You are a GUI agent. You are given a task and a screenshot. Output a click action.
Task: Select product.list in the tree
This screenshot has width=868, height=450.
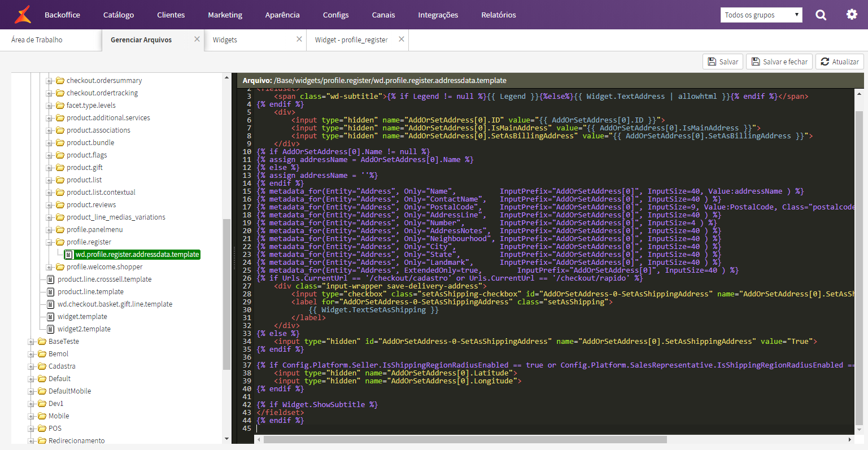[84, 180]
